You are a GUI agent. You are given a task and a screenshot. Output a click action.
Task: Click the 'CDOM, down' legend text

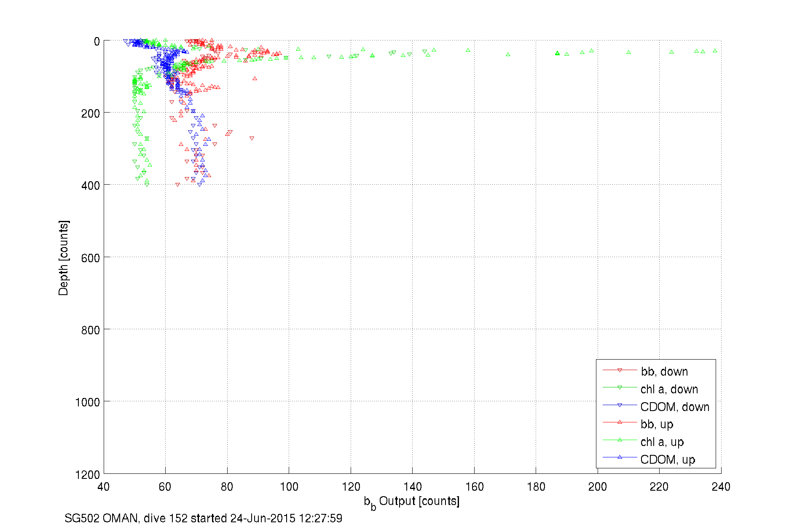point(674,407)
